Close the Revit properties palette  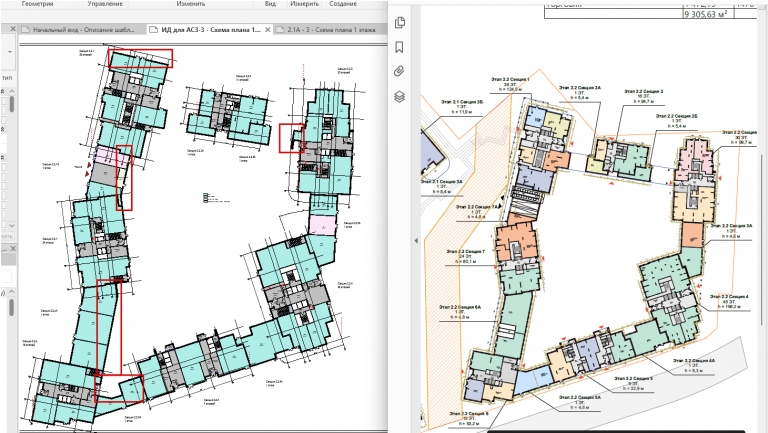(13, 29)
